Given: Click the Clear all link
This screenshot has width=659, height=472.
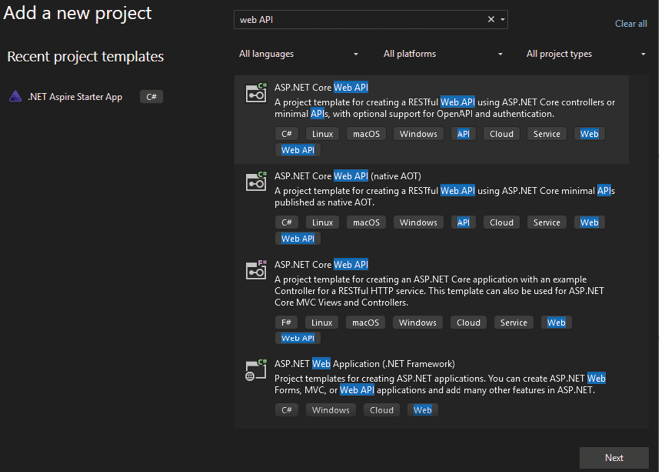Looking at the screenshot, I should pos(631,24).
